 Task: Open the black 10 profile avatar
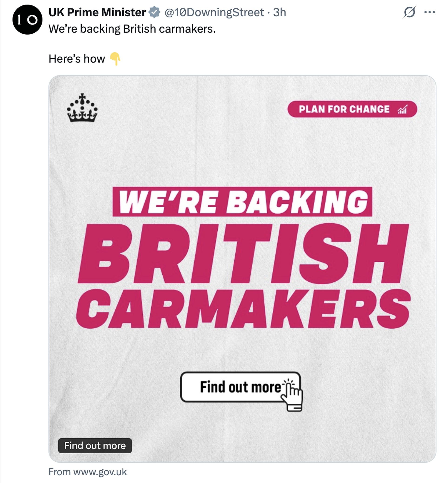(x=27, y=20)
